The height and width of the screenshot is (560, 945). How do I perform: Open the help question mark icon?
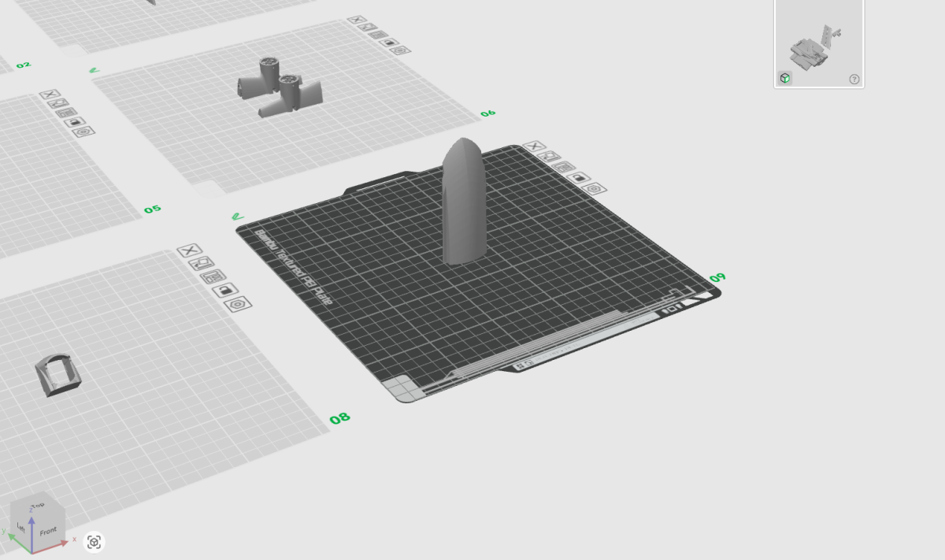click(x=854, y=79)
